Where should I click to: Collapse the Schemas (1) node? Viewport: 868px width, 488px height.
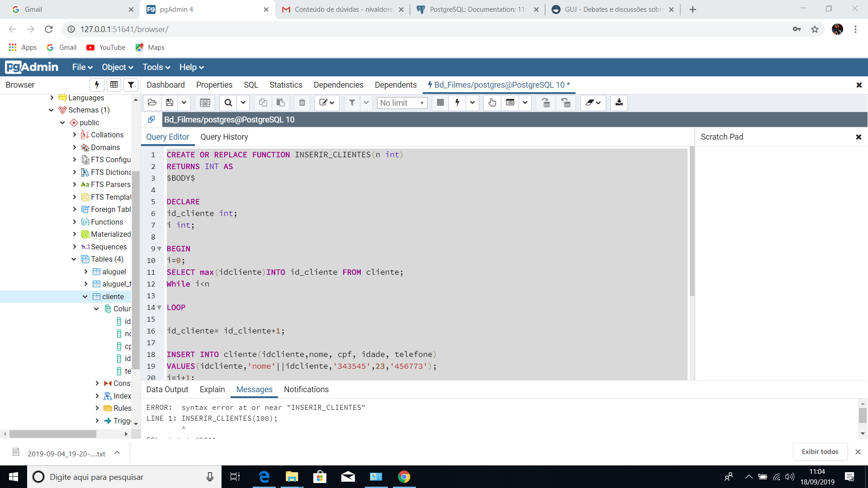click(x=51, y=110)
